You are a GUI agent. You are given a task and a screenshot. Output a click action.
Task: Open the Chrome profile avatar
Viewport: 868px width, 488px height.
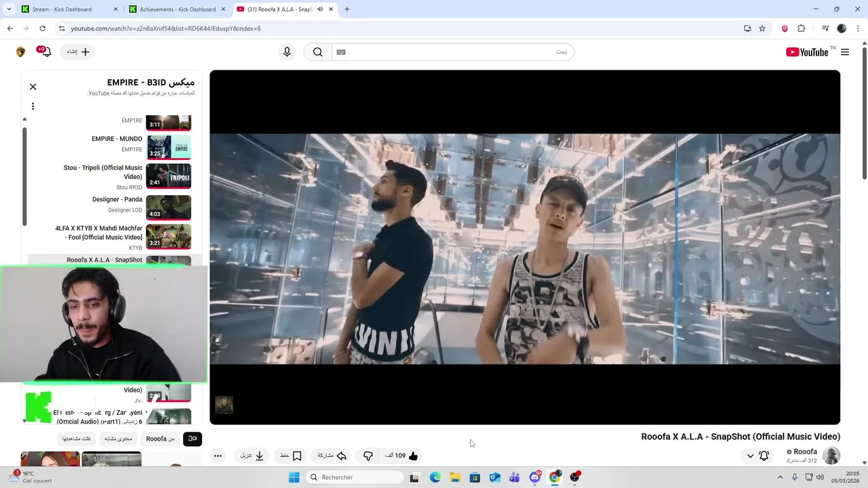(842, 28)
